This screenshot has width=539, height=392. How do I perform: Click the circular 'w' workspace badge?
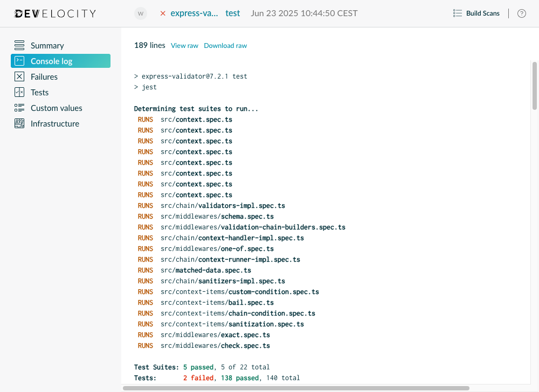click(x=140, y=13)
